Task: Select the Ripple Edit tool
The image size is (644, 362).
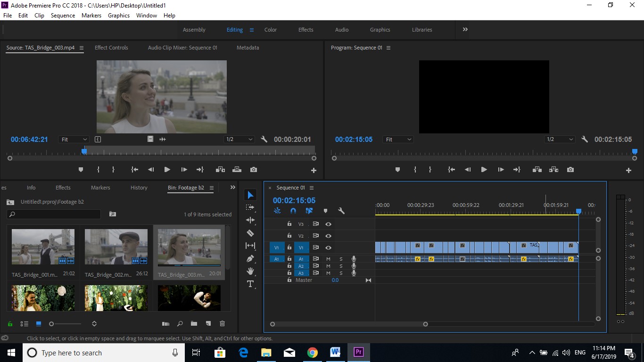Action: point(250,220)
